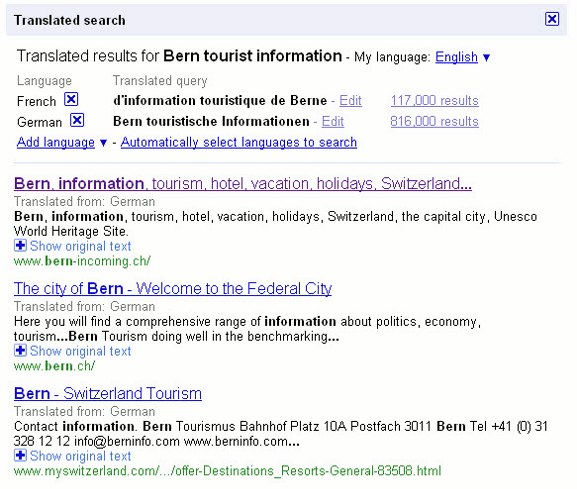
Task: Click the Language column heading
Action: 44,81
